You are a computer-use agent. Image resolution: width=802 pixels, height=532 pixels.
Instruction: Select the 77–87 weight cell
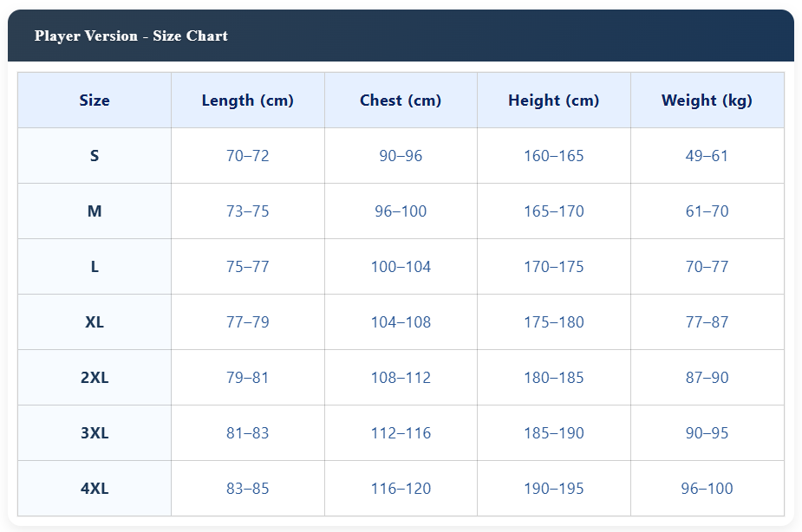click(707, 322)
